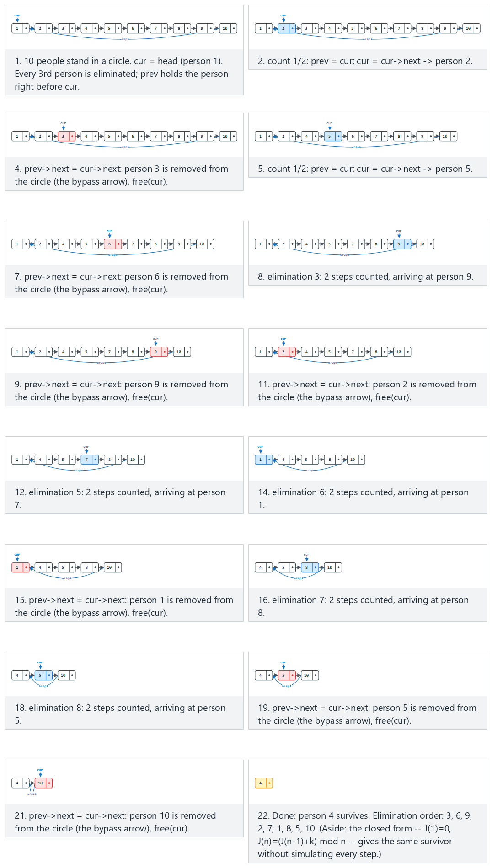This screenshot has width=492, height=868.
Task: Click red node 9 in step 9 diagram
Action: coord(159,352)
